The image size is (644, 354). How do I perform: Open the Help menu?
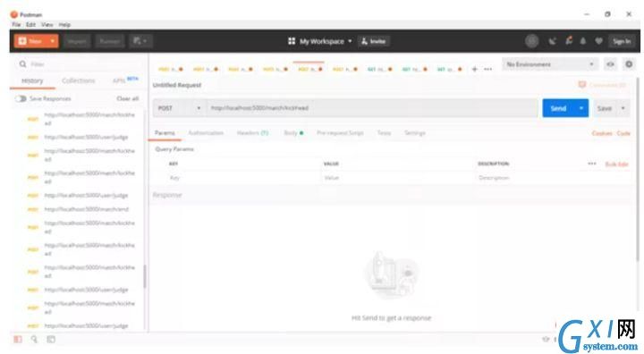coord(64,25)
